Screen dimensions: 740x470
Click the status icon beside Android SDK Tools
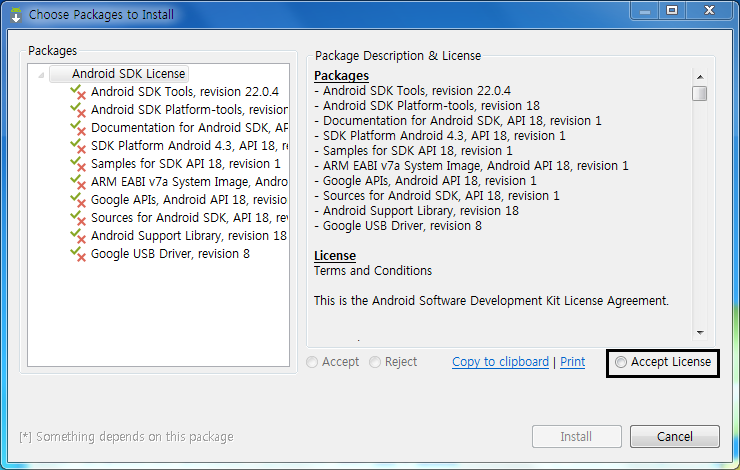pos(78,92)
